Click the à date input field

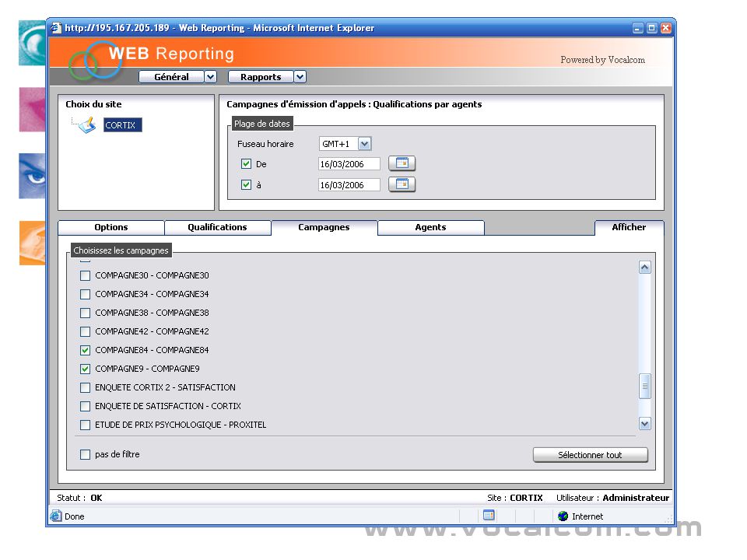349,185
